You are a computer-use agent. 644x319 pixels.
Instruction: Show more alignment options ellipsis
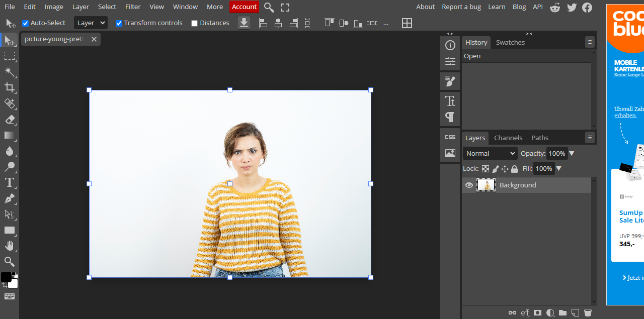pyautogui.click(x=386, y=23)
